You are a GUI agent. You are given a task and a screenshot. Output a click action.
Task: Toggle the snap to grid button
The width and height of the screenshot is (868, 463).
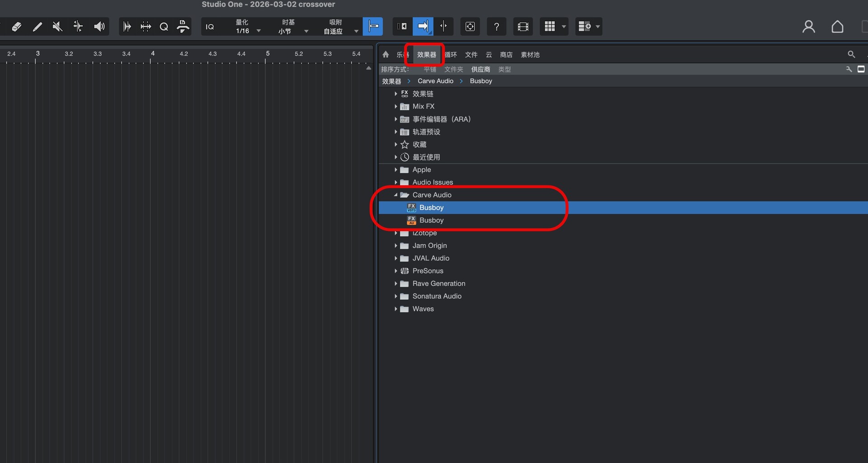[x=373, y=27]
